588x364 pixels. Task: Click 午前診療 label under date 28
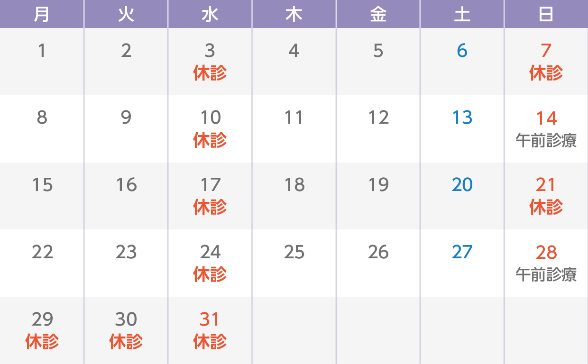tap(546, 274)
